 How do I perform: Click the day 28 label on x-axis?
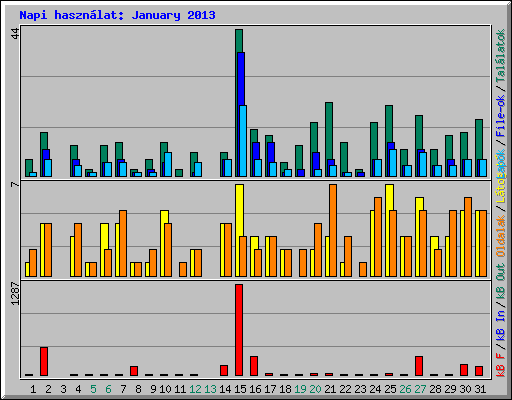tap(435, 389)
